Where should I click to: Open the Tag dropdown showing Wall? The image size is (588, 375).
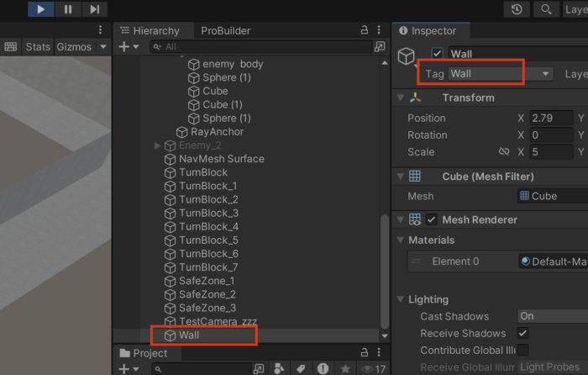click(x=501, y=74)
